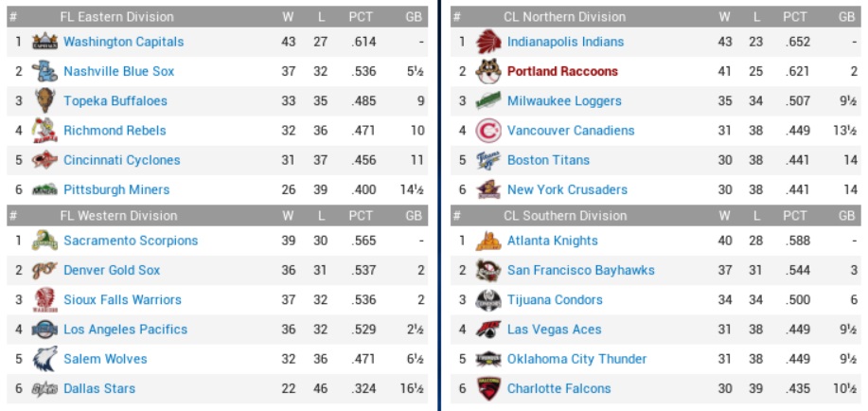Screen dimensions: 868x411
Task: Click the CL Southern Division header
Action: click(564, 215)
